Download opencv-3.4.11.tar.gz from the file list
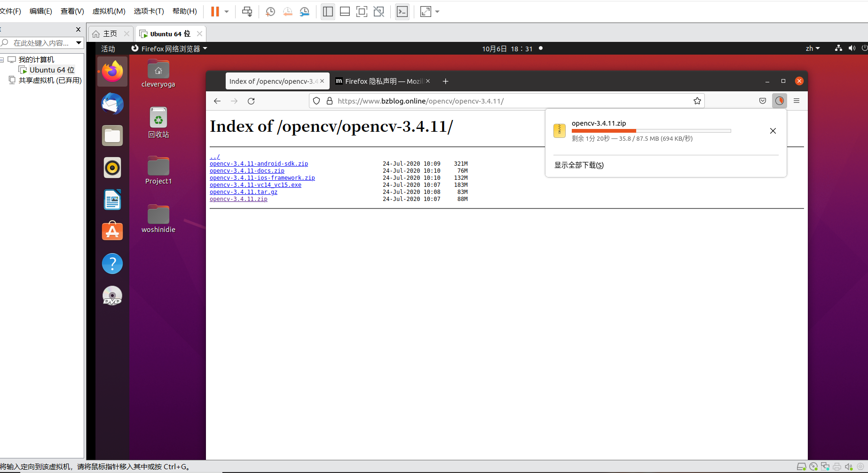 243,192
